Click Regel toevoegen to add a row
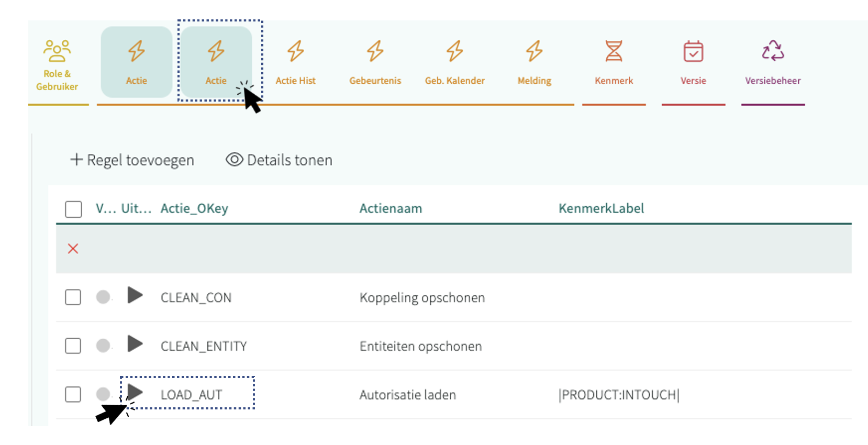Viewport: 868px width, 445px height. pyautogui.click(x=132, y=160)
